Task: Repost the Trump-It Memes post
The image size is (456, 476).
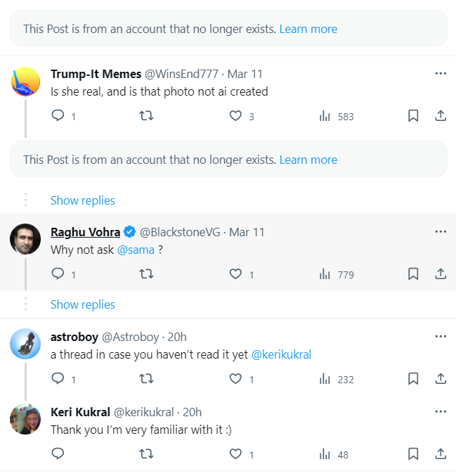Action: (147, 116)
